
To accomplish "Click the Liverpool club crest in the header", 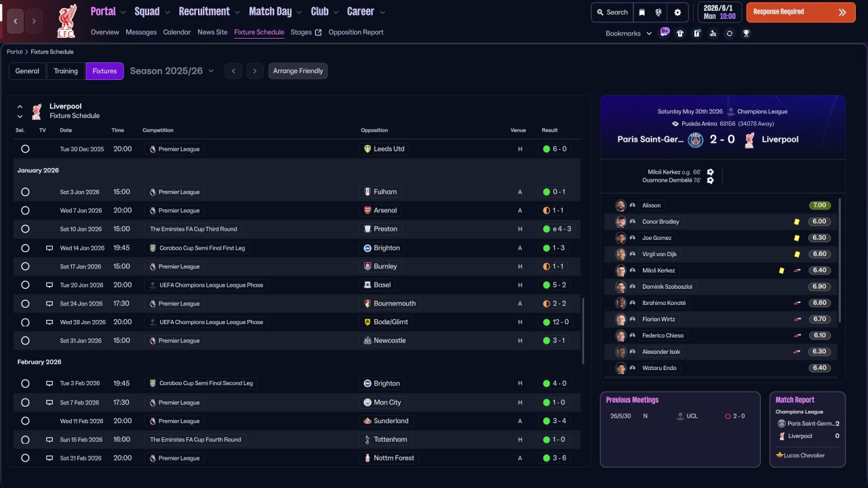I will point(66,21).
